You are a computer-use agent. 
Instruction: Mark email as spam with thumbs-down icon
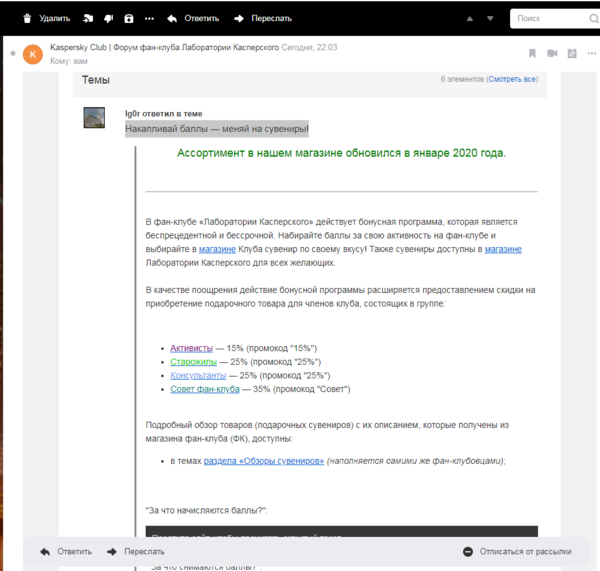(109, 18)
